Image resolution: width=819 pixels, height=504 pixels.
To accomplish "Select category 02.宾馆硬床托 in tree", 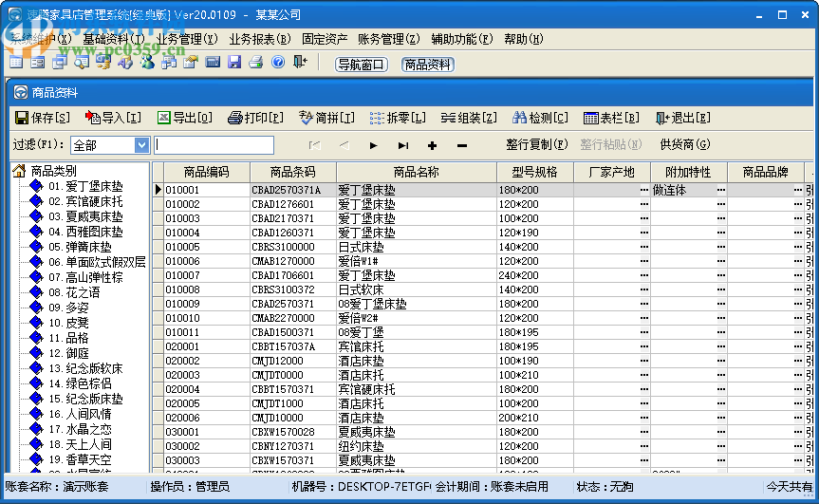I will 85,201.
